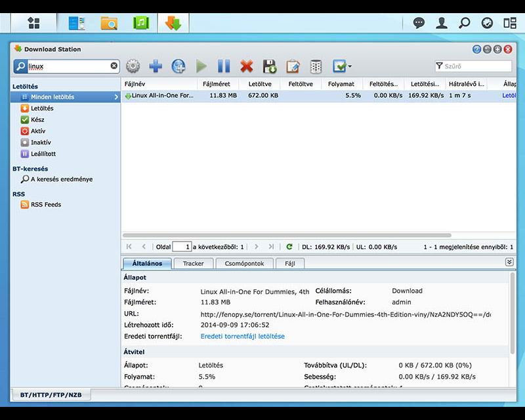This screenshot has height=420, width=525.
Task: Add a new download task with the plus icon
Action: tap(155, 66)
